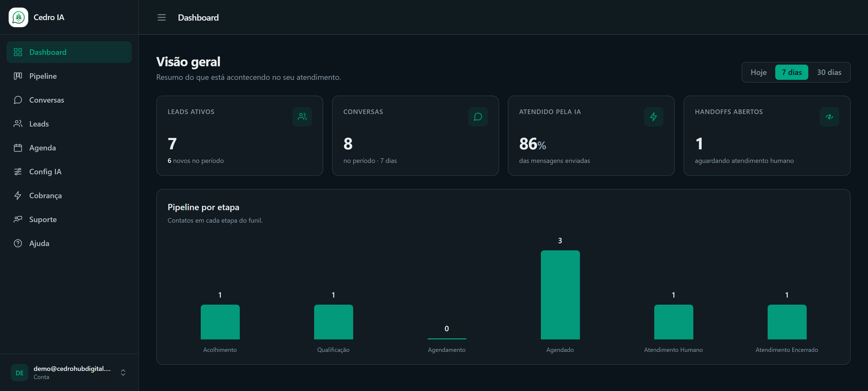Open the Agenda section
This screenshot has width=868, height=391.
(x=69, y=148)
